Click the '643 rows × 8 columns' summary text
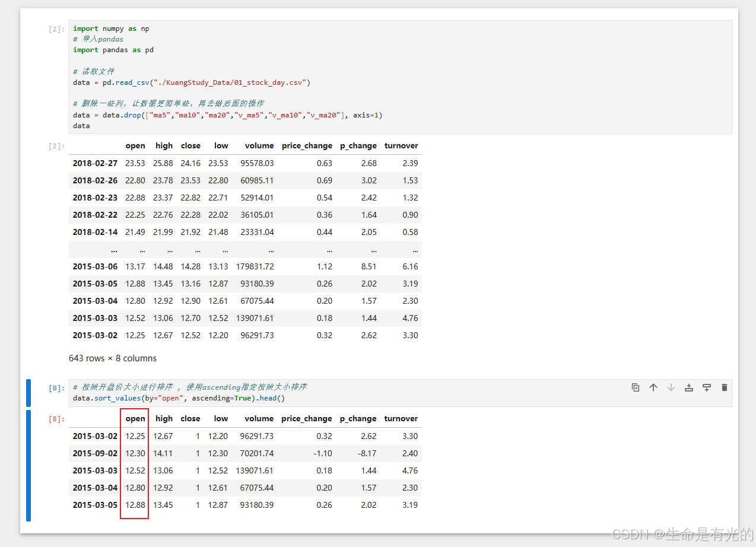 click(113, 358)
